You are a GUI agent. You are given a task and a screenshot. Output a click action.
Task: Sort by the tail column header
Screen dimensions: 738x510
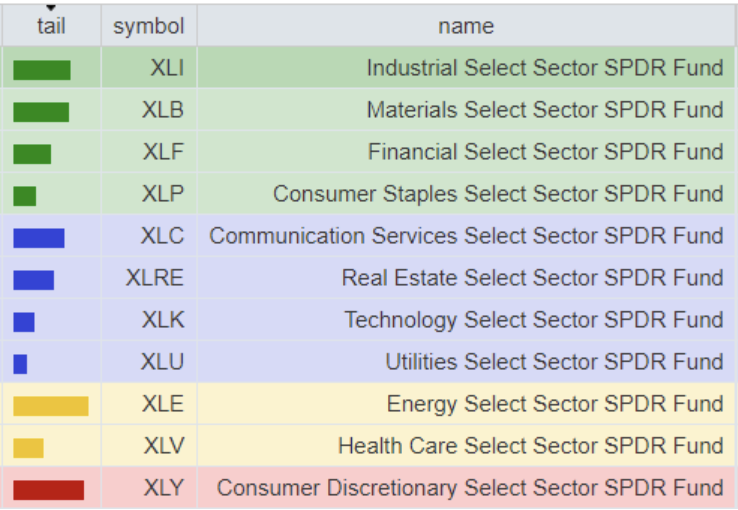51,27
